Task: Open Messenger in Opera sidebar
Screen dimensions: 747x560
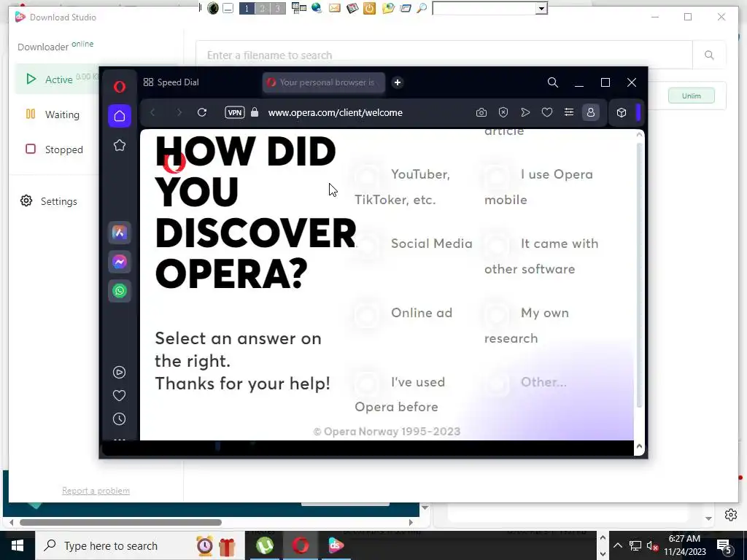Action: (120, 262)
